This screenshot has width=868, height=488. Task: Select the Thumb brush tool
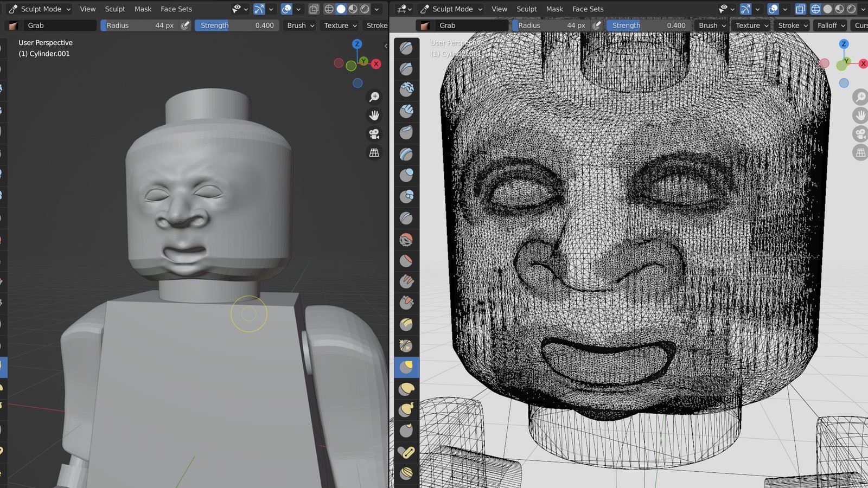[x=406, y=431]
